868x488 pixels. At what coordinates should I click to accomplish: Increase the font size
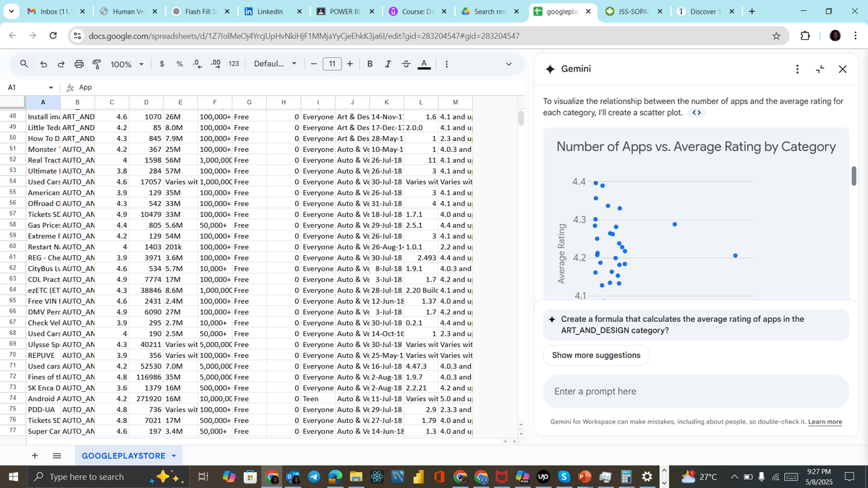(x=350, y=64)
